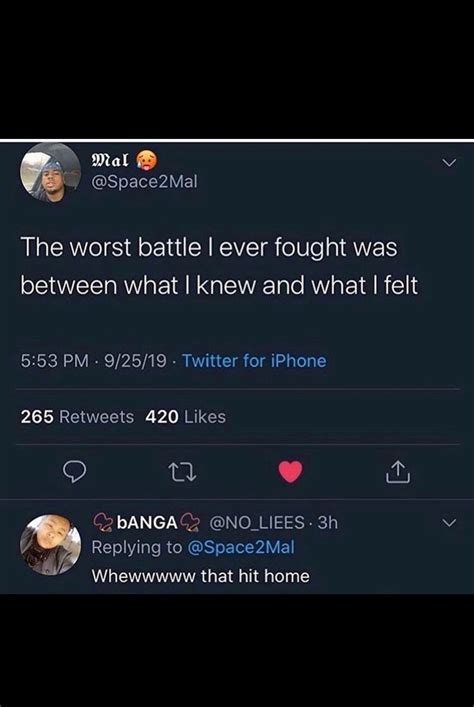The image size is (474, 707).
Task: Unlike the tweet using red heart
Action: (x=290, y=472)
